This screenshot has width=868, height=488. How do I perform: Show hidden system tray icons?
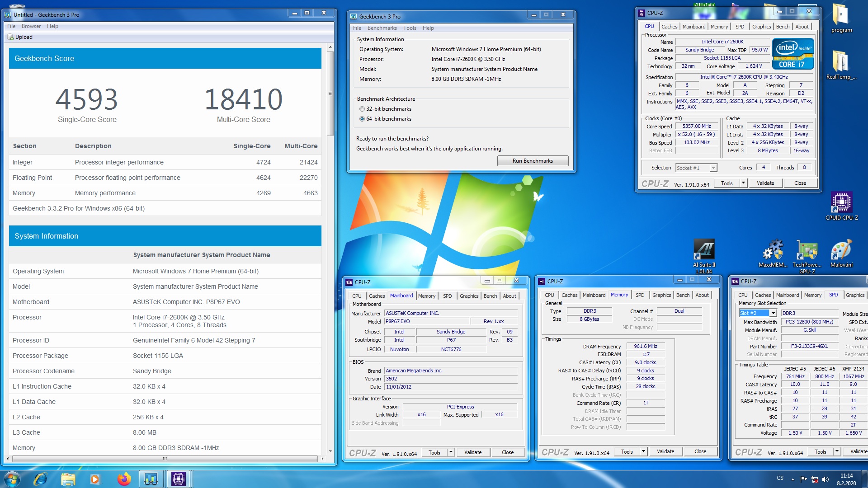tap(793, 479)
